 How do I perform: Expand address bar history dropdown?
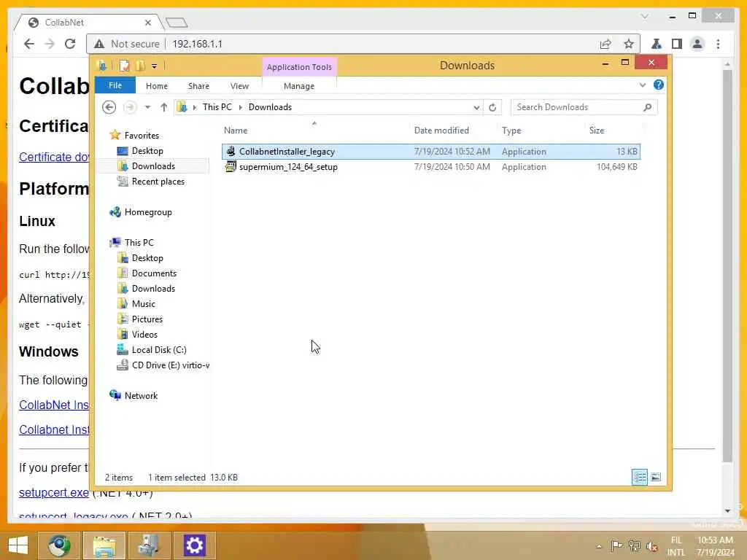(476, 108)
